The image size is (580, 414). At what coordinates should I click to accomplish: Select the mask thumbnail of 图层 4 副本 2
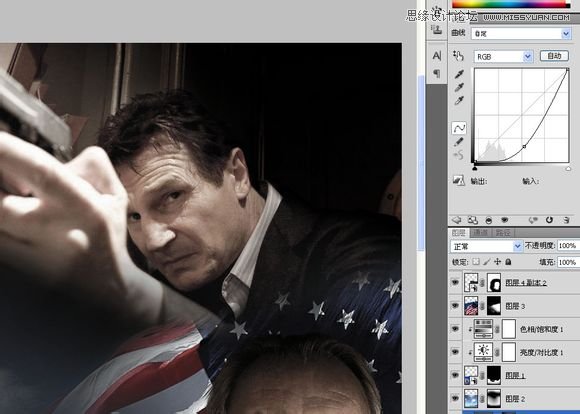click(x=494, y=283)
